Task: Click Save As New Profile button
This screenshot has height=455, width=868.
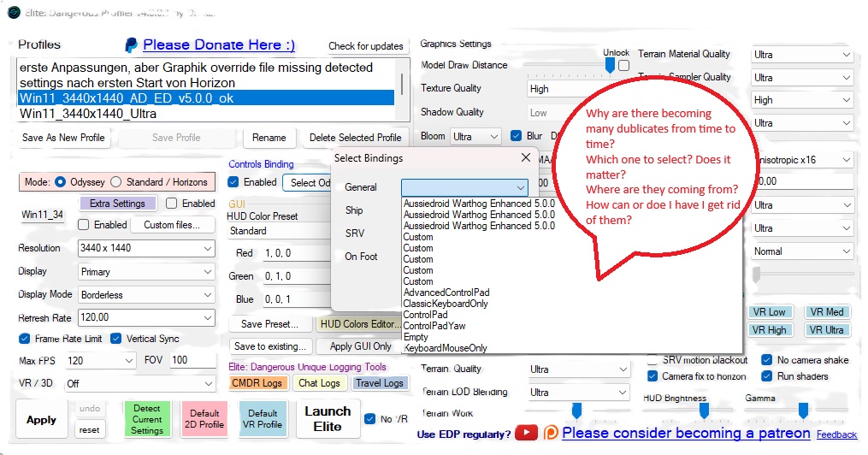Action: (x=63, y=138)
